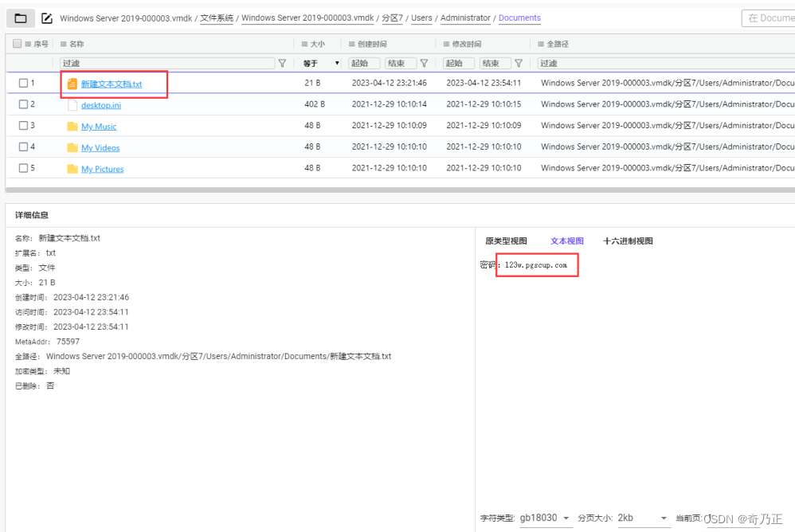Focus the full path 过滤 filter field
The image size is (795, 532).
click(666, 64)
